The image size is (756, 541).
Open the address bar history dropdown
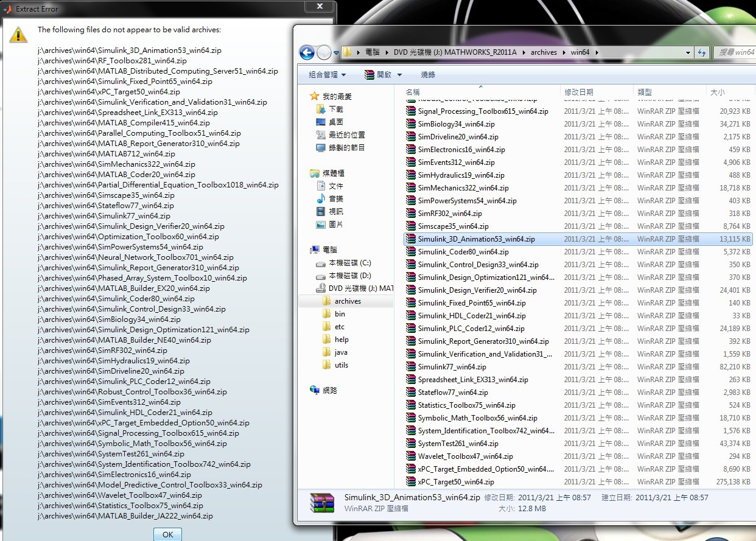pyautogui.click(x=688, y=52)
